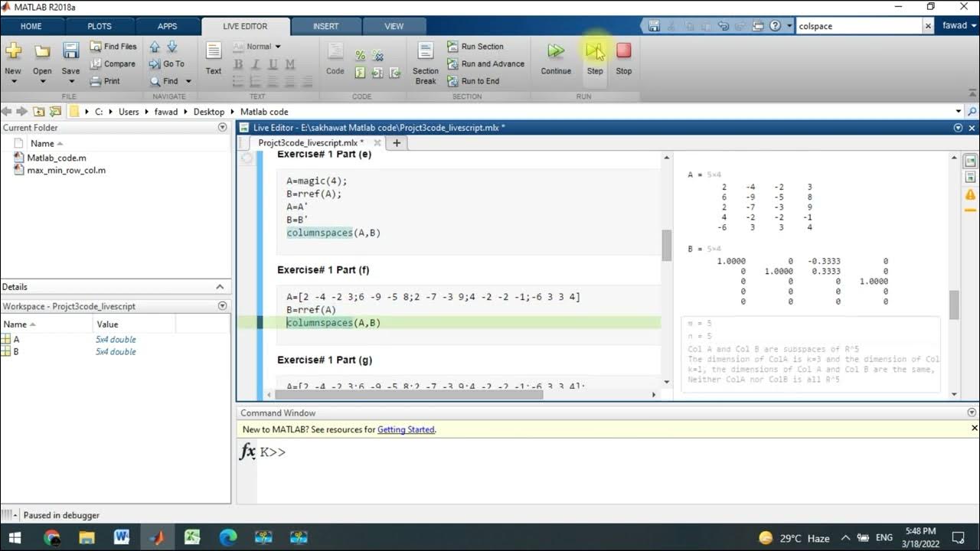Open the Getting Started link
Image resolution: width=980 pixels, height=551 pixels.
pos(406,430)
